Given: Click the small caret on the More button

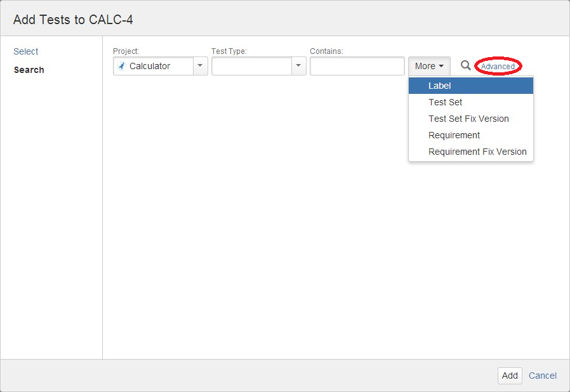Looking at the screenshot, I should pos(441,66).
